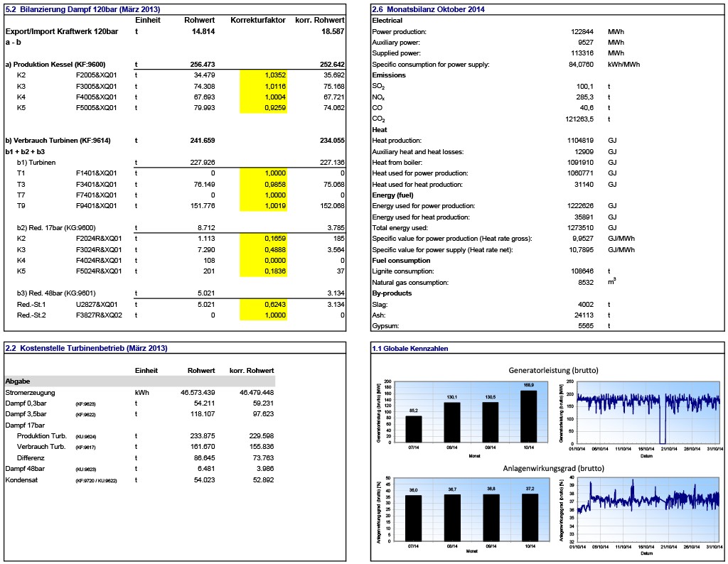This screenshot has height=564, width=728.
Task: Select the T9 correction factor cell 1,0019
Action: (264, 206)
